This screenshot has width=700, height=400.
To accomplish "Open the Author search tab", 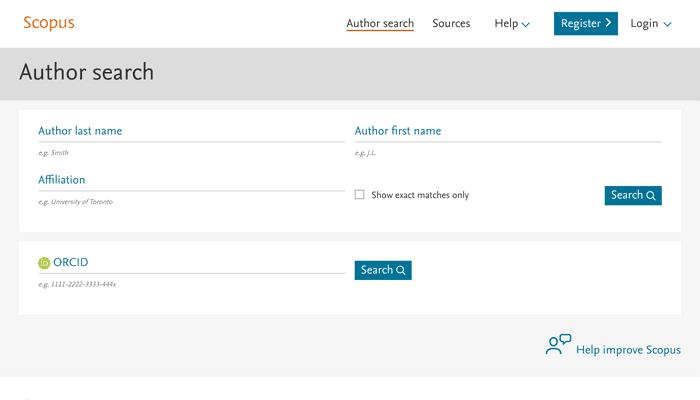I will coord(380,23).
